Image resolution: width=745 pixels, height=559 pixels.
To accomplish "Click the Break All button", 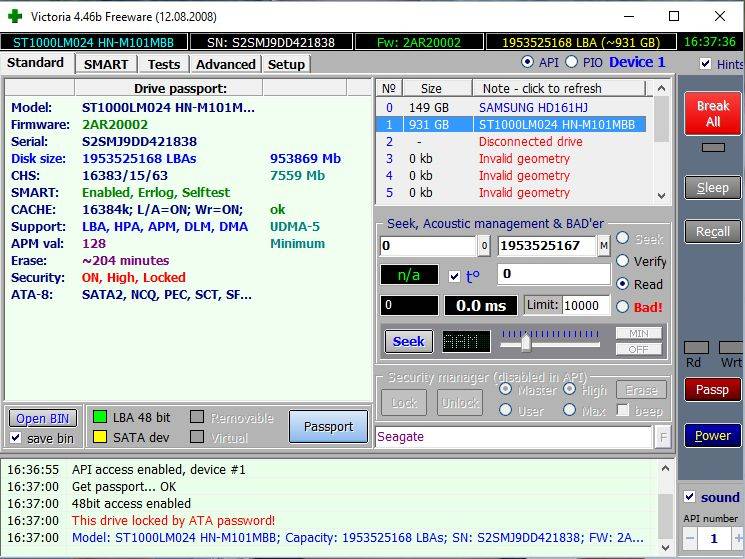I will [x=713, y=114].
